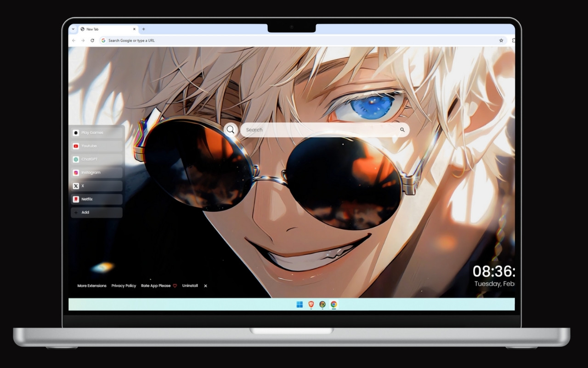The height and width of the screenshot is (368, 588).
Task: Click the search icon inside the search bar
Action: 402,130
